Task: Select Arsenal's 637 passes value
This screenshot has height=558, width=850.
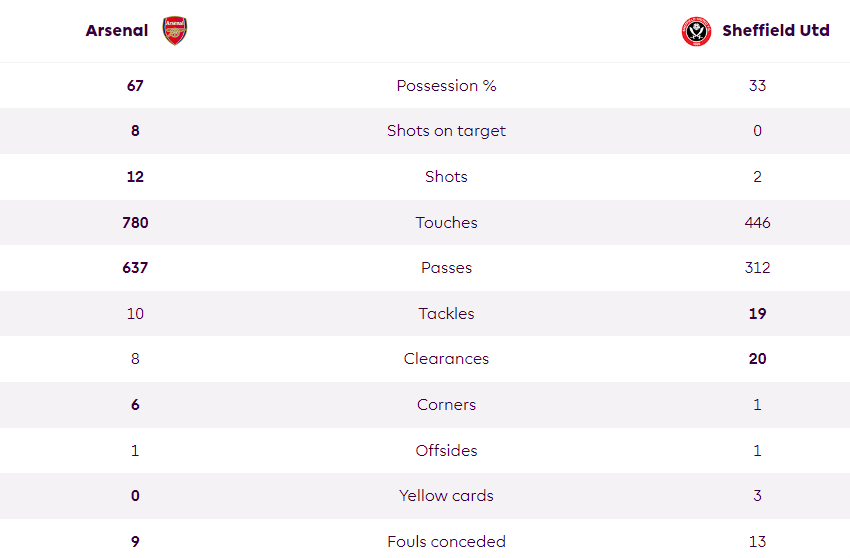Action: click(x=135, y=268)
